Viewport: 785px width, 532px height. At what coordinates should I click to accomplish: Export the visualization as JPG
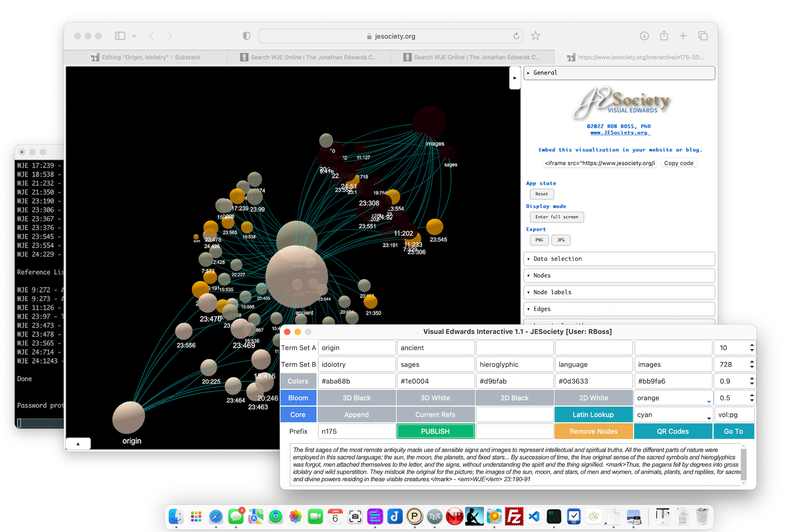(561, 240)
